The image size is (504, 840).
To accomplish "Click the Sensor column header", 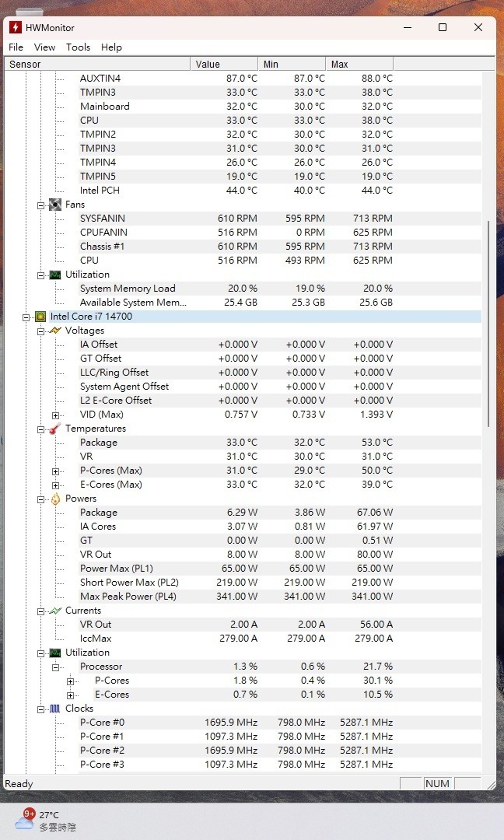I will tap(97, 65).
